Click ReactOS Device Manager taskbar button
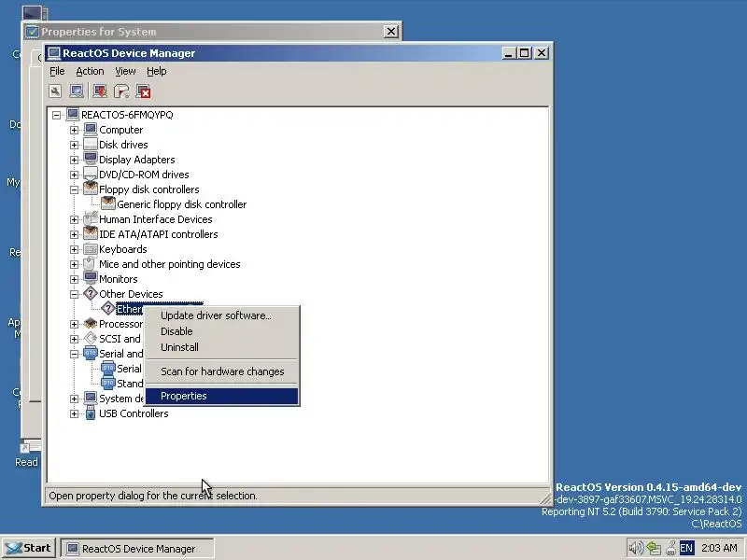Viewport: 747px width, 560px height. click(x=137, y=549)
